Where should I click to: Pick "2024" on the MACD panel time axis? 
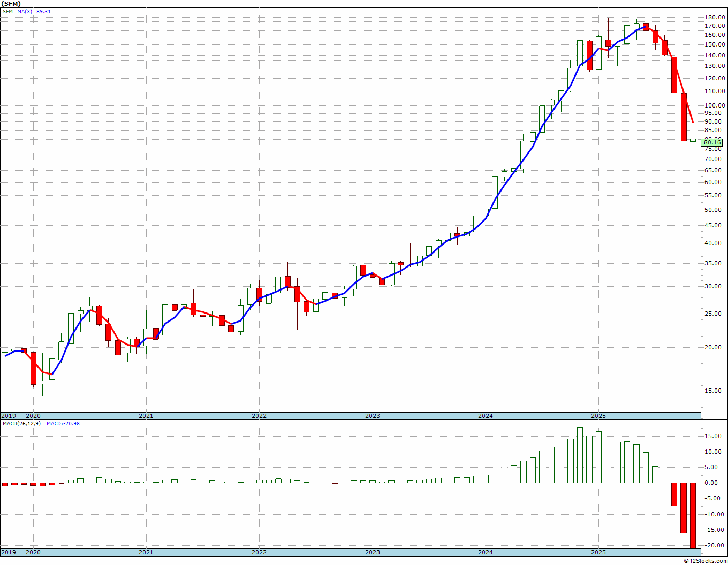coord(486,552)
